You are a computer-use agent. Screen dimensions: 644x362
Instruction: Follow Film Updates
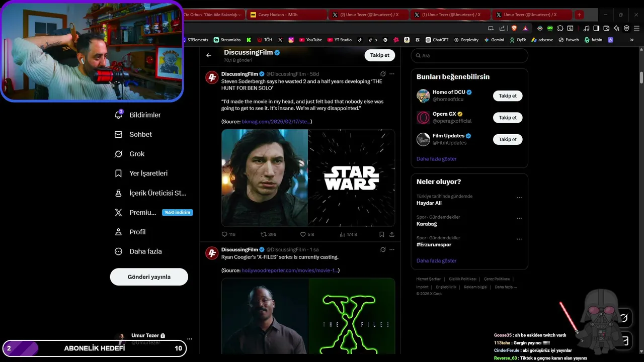[508, 139]
